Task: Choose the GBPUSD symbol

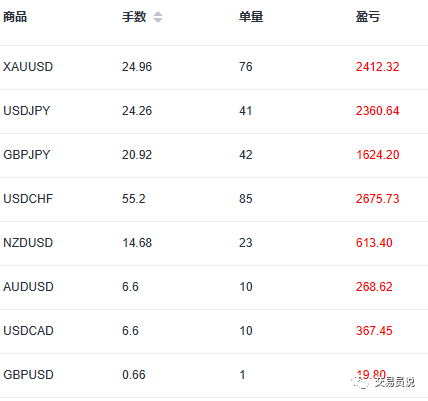Action: (x=28, y=375)
